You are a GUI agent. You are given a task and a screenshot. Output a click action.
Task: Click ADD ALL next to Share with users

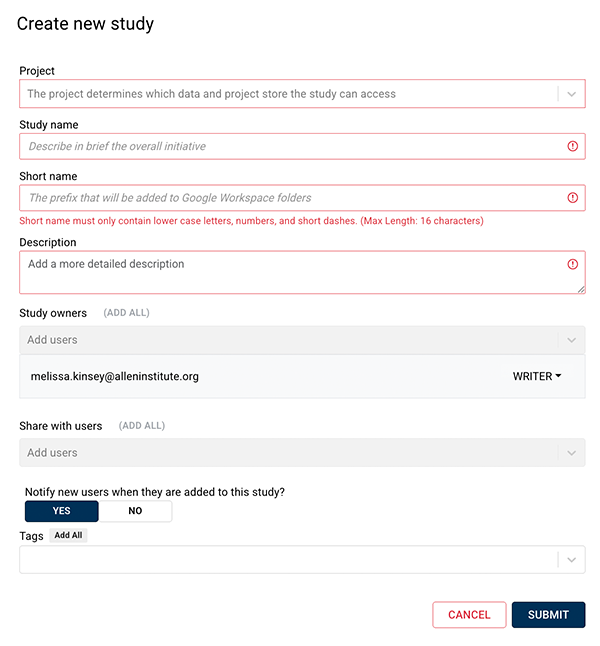(x=141, y=426)
